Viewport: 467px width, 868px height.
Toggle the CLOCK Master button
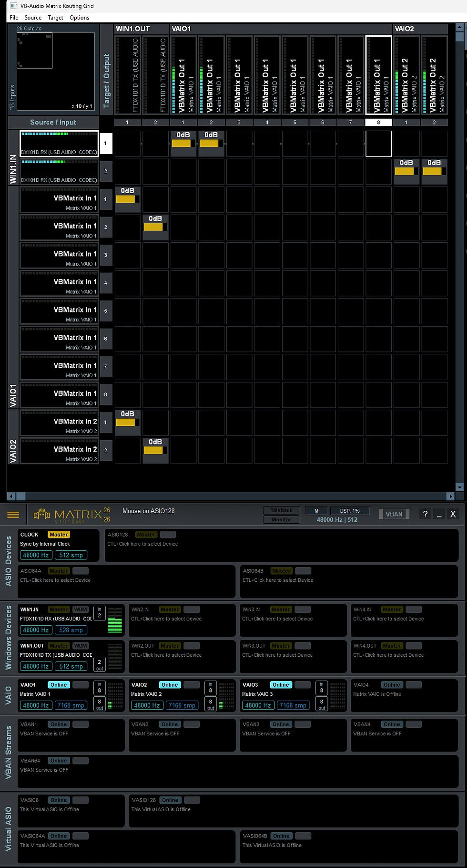click(59, 535)
